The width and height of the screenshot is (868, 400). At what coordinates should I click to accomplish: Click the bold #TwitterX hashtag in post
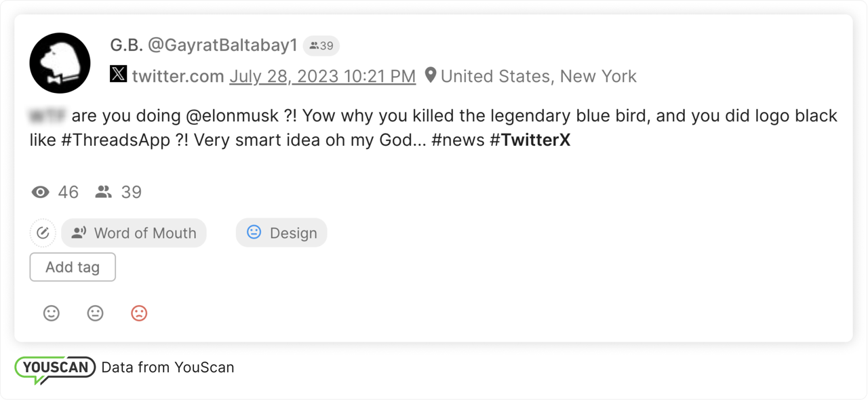click(x=530, y=141)
